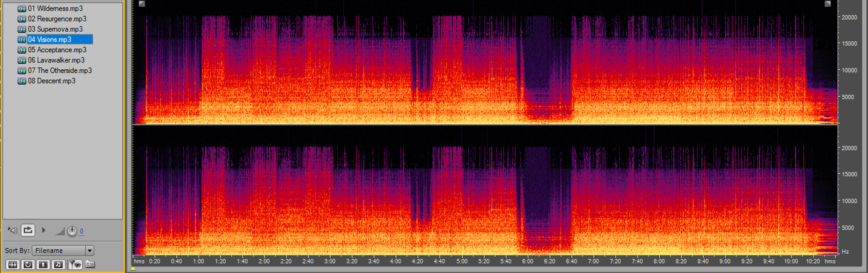Screen dimensions: 868x273
Task: Click the 5:00 mark on the time ruler
Action: [x=461, y=261]
